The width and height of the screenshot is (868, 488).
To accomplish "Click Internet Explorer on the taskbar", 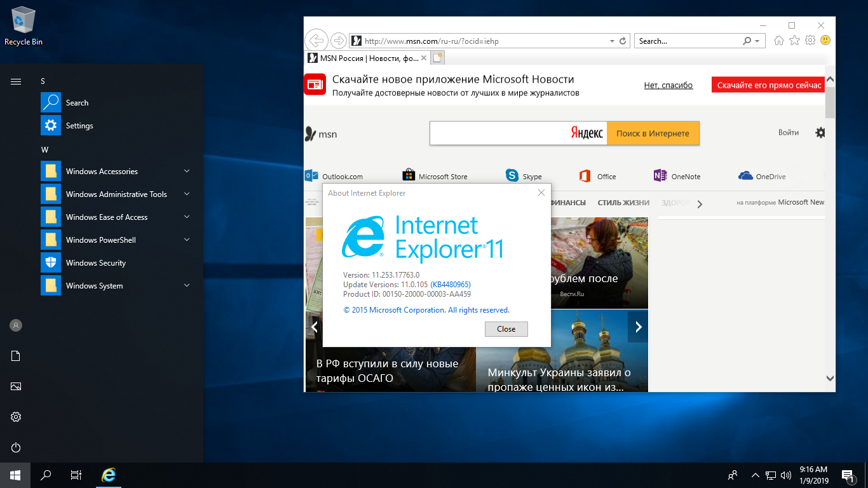I will 109,475.
